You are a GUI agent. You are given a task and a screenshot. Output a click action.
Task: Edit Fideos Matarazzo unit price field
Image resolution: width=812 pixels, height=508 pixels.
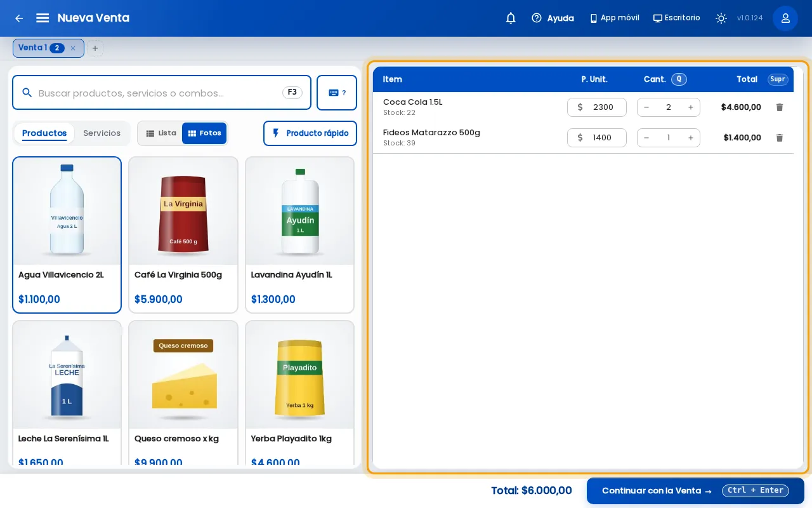[597, 138]
